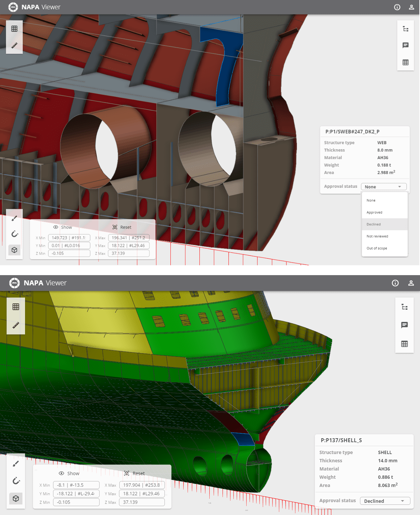Click the grid icon in the lower viewer
Viewport: 420px width, 515px height.
coord(16,307)
